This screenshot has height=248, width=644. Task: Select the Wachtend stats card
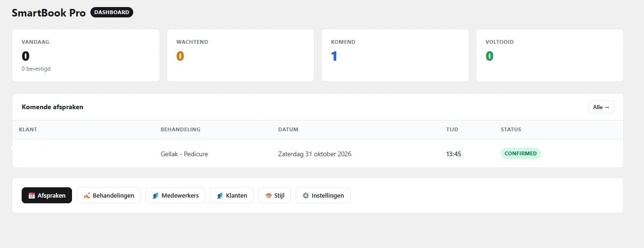pos(241,55)
